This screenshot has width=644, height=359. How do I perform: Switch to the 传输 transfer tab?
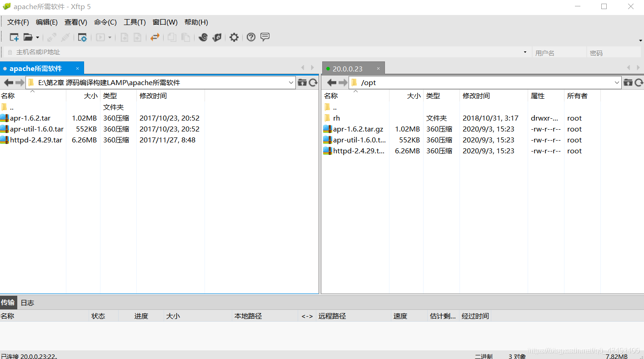click(8, 303)
